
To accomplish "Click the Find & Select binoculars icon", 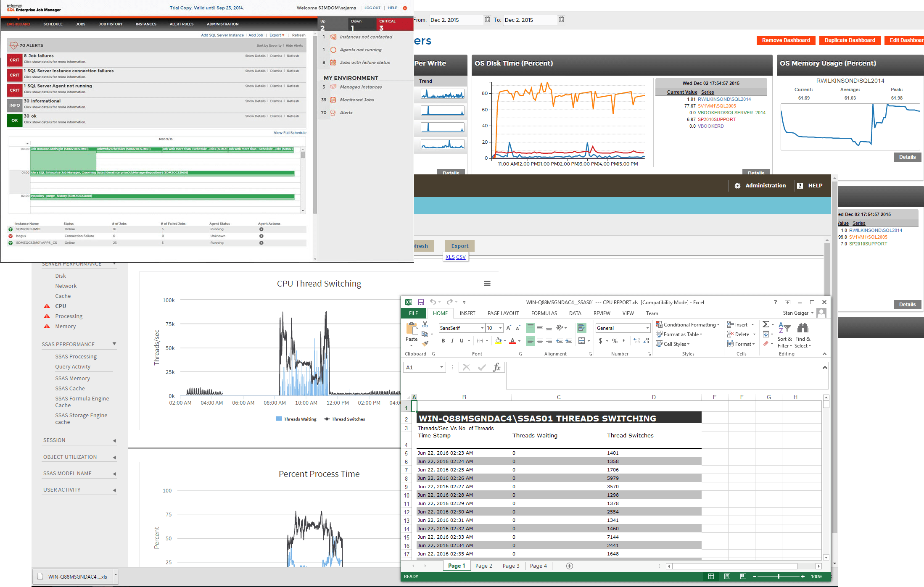I will click(803, 328).
